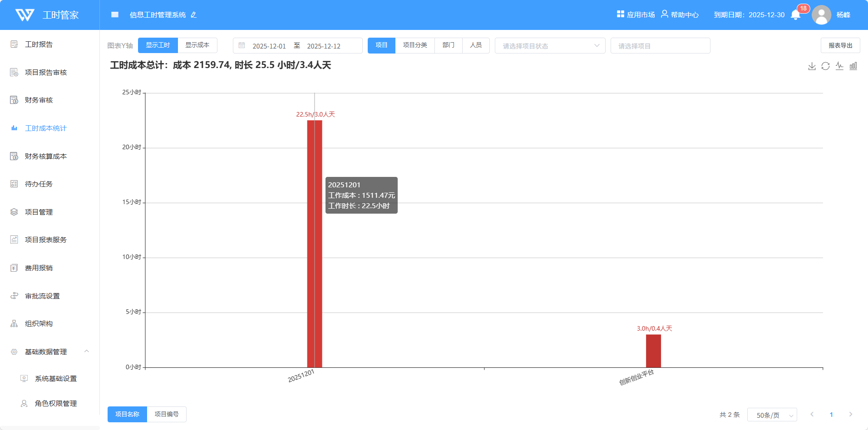Toggle Y-axis to 显示工时
Viewport: 868px width, 430px height.
[158, 45]
